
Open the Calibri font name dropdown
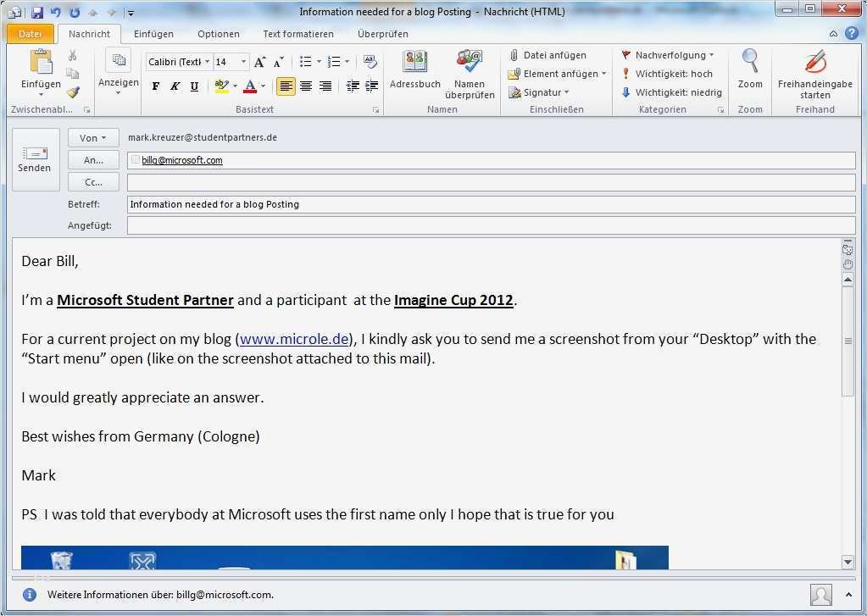(207, 62)
